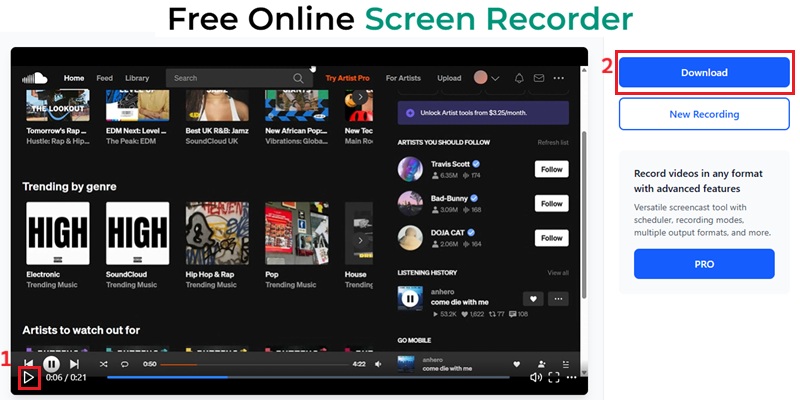Open anhero artist link in history

click(442, 292)
